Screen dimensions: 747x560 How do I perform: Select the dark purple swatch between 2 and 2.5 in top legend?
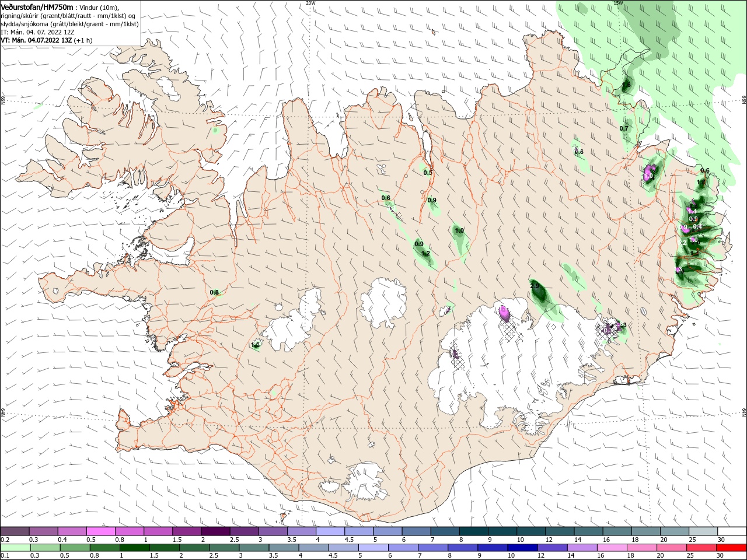tap(215, 531)
